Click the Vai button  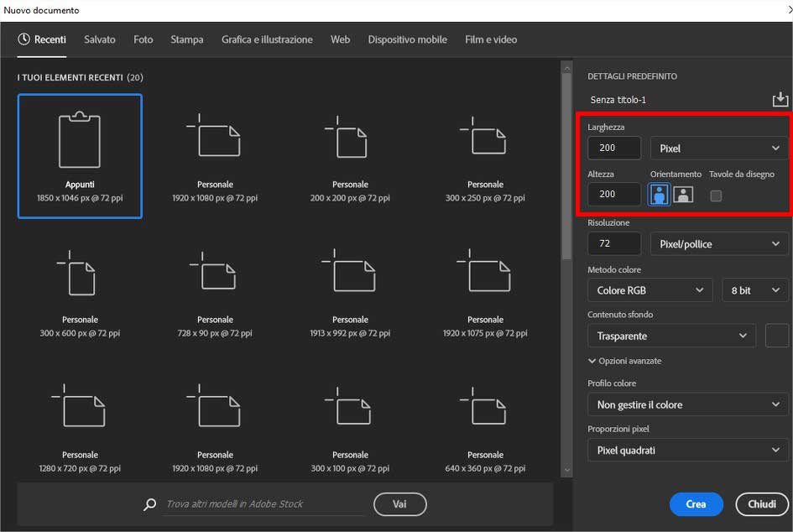[x=399, y=504]
